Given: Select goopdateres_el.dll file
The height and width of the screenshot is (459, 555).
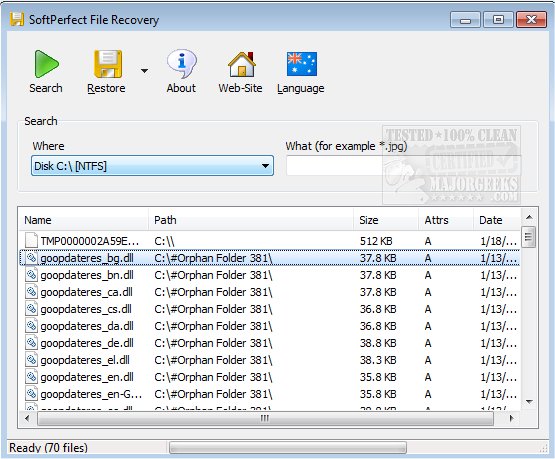Looking at the screenshot, I should pyautogui.click(x=270, y=360).
